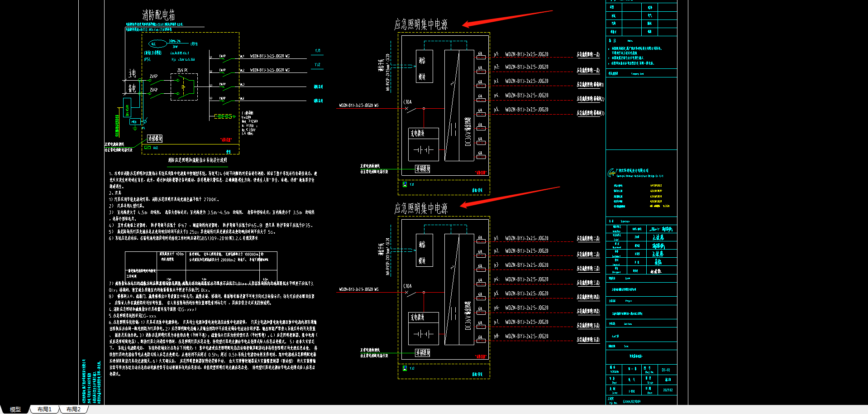Viewport: 868px width, 414px height.
Task: Select the y7 circuit cable label
Action: click(527, 322)
